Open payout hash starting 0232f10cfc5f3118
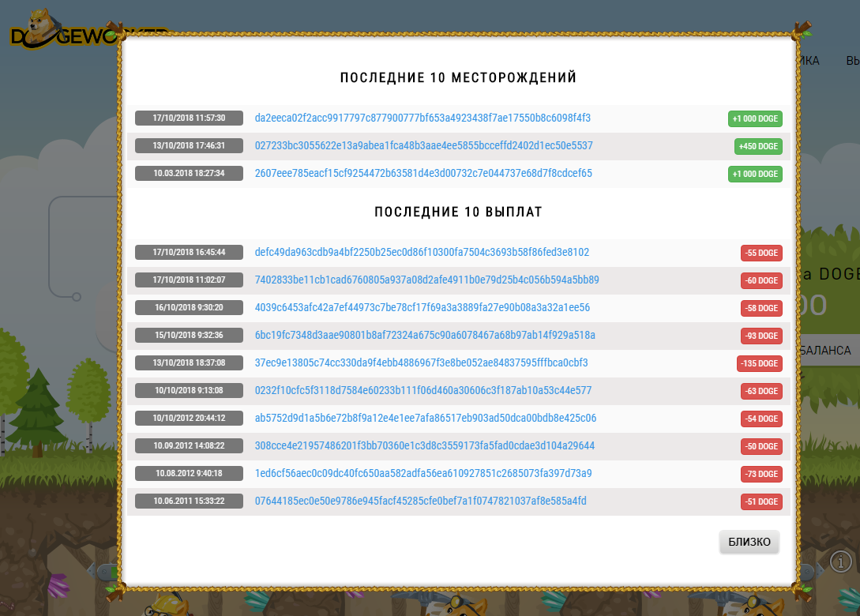Screen dimensions: 860x616 tap(422, 391)
